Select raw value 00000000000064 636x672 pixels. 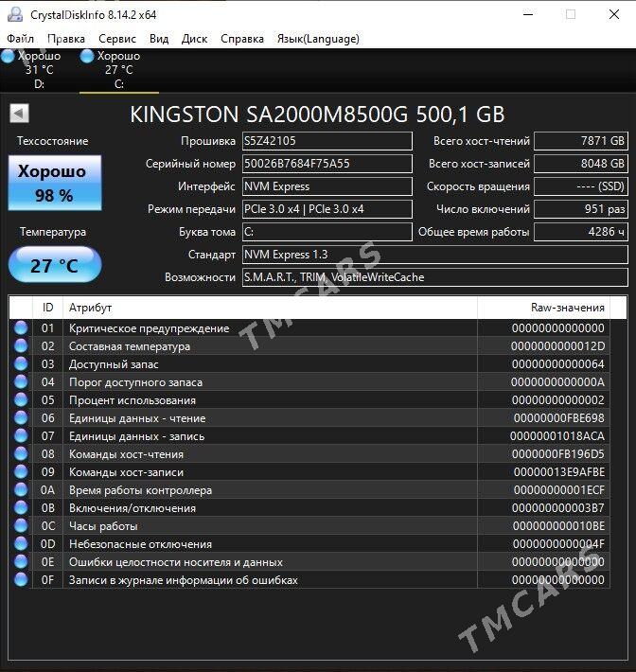[x=558, y=364]
